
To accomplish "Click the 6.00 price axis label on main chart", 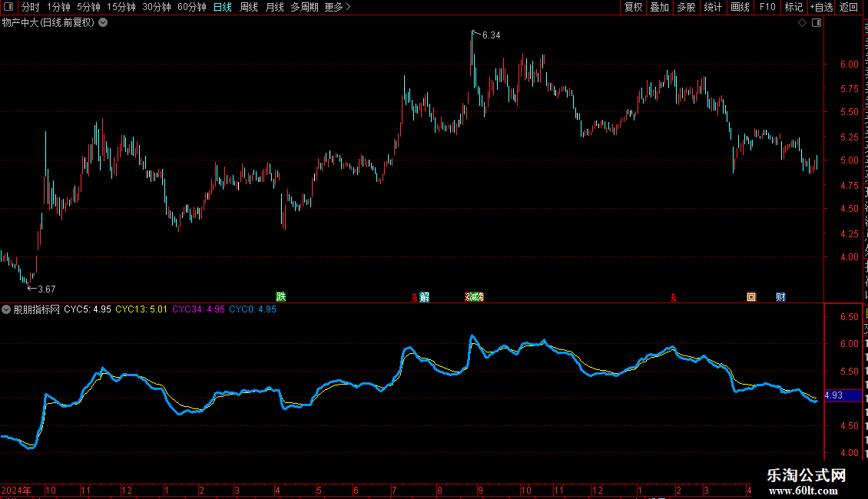I will coord(849,64).
